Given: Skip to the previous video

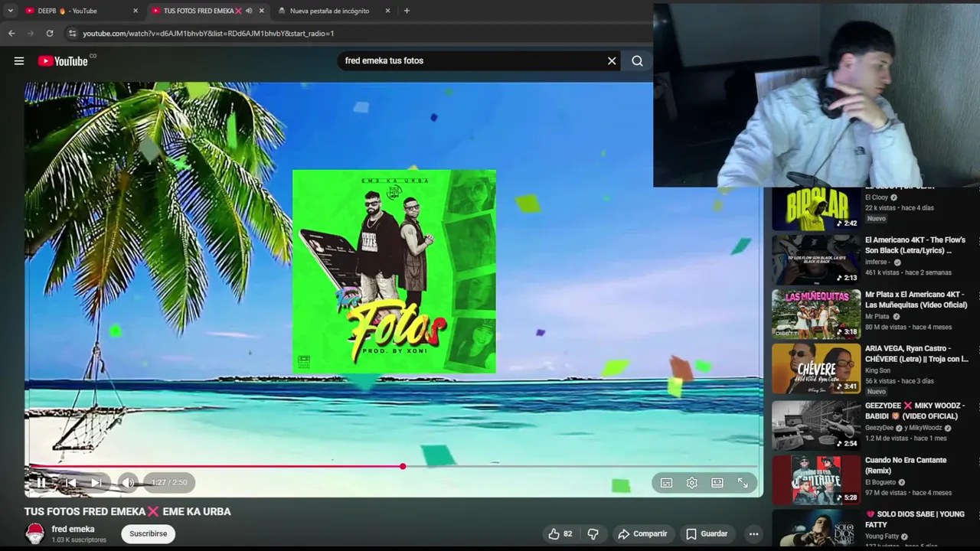Looking at the screenshot, I should pos(70,482).
